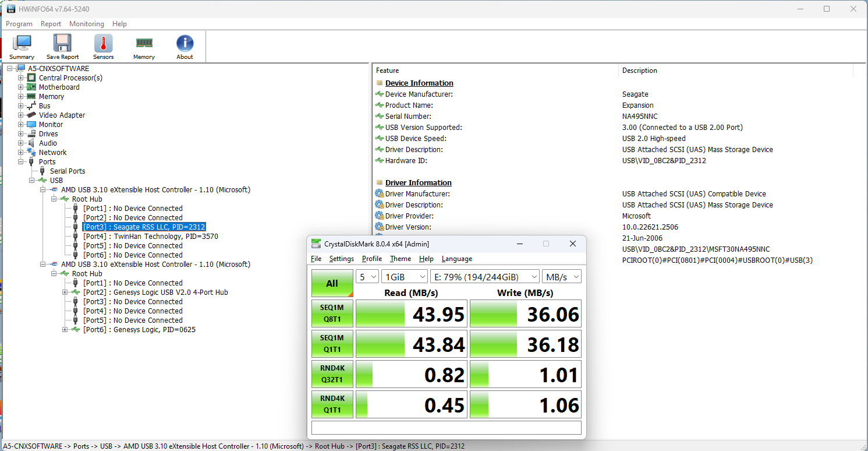
Task: Click the USB 2.0 High-speed value
Action: pos(654,138)
